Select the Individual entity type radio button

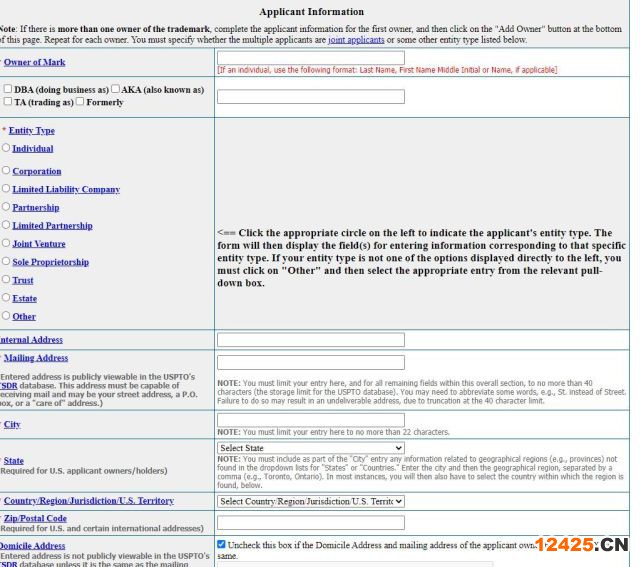pyautogui.click(x=6, y=148)
